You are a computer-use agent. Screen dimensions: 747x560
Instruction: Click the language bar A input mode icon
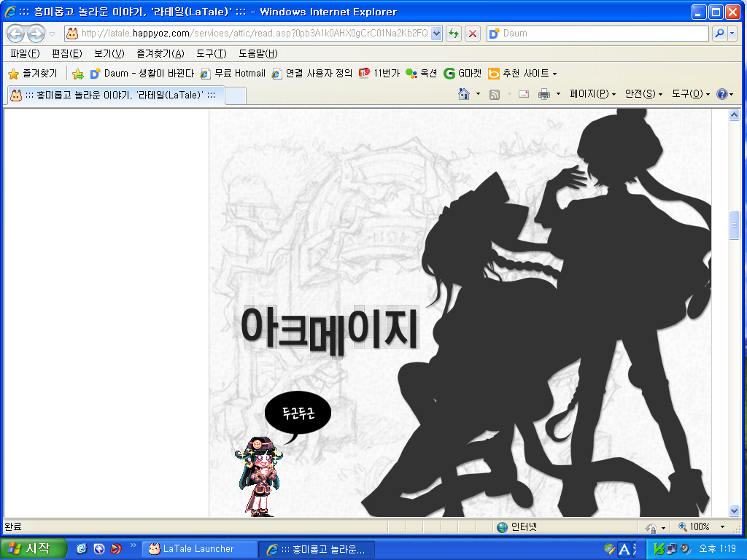[624, 549]
